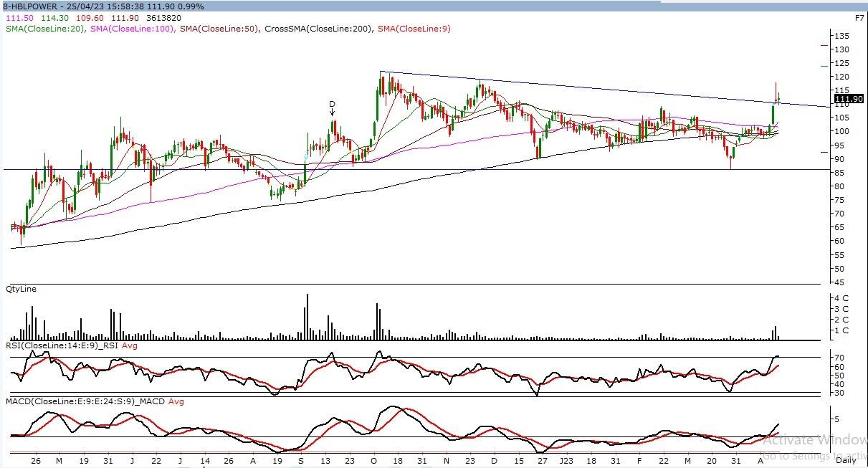This screenshot has width=868, height=468.
Task: Click the F7 label in top-right corner
Action: 859,17
